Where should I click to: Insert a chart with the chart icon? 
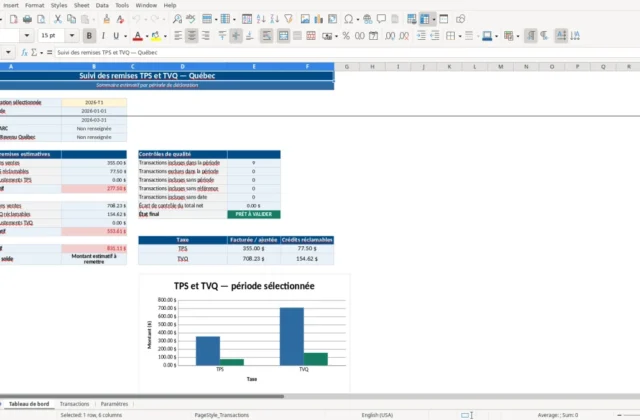pyautogui.click(x=318, y=19)
